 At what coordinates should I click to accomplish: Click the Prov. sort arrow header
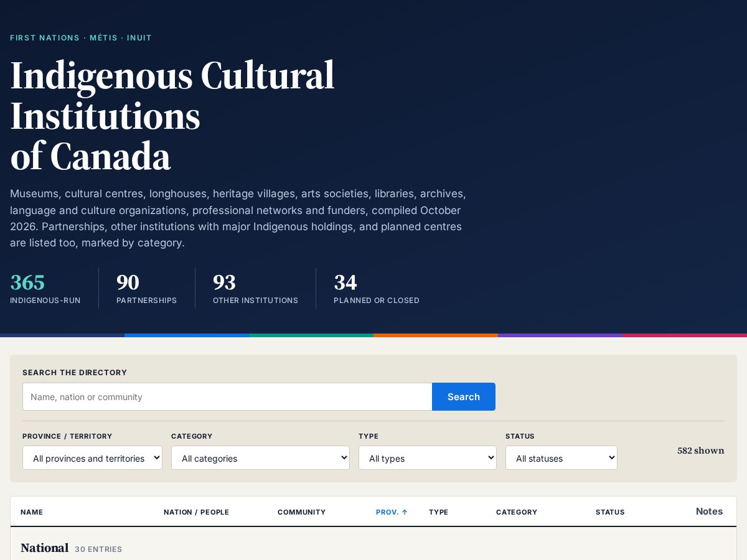pos(392,512)
